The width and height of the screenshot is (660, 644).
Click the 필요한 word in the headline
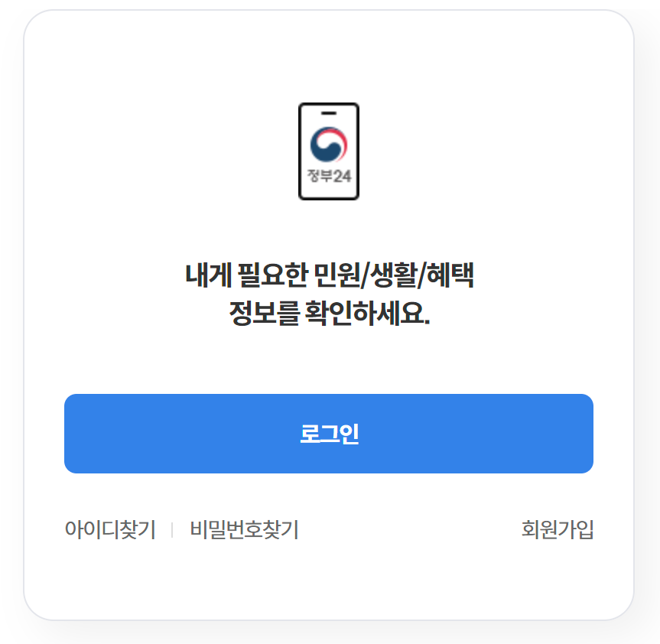(x=272, y=275)
